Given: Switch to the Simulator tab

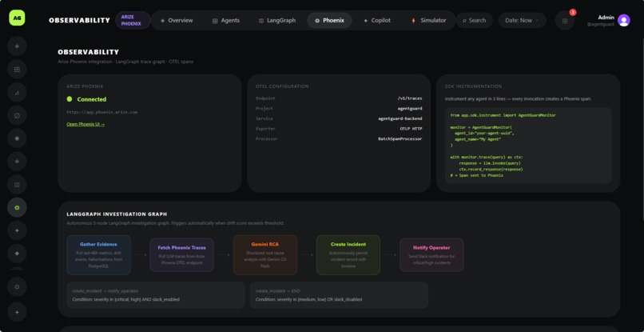Looking at the screenshot, I should coord(429,21).
